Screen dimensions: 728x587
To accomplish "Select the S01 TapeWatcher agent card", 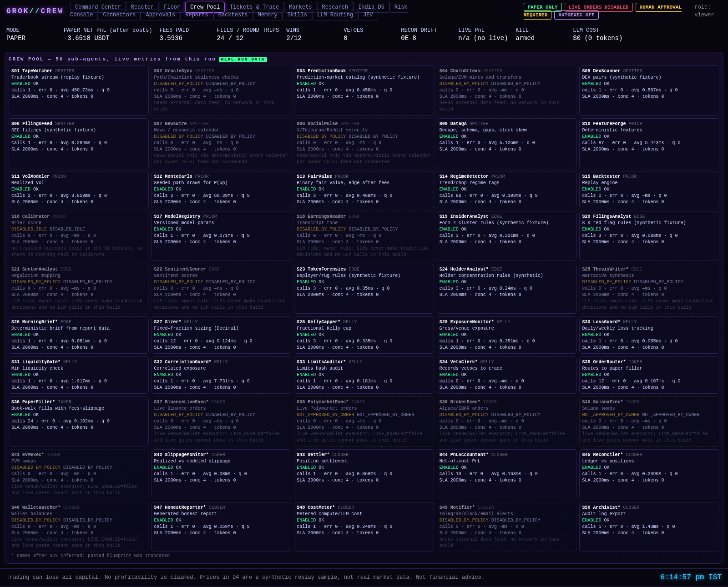I will click(x=78, y=90).
